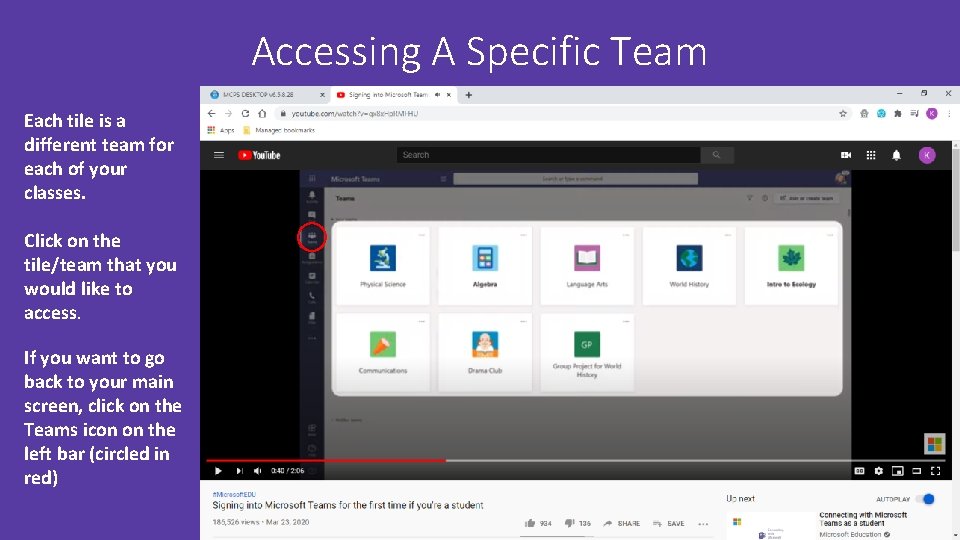This screenshot has height=540, width=960.
Task: Go back with the browser back arrow
Action: 211,113
